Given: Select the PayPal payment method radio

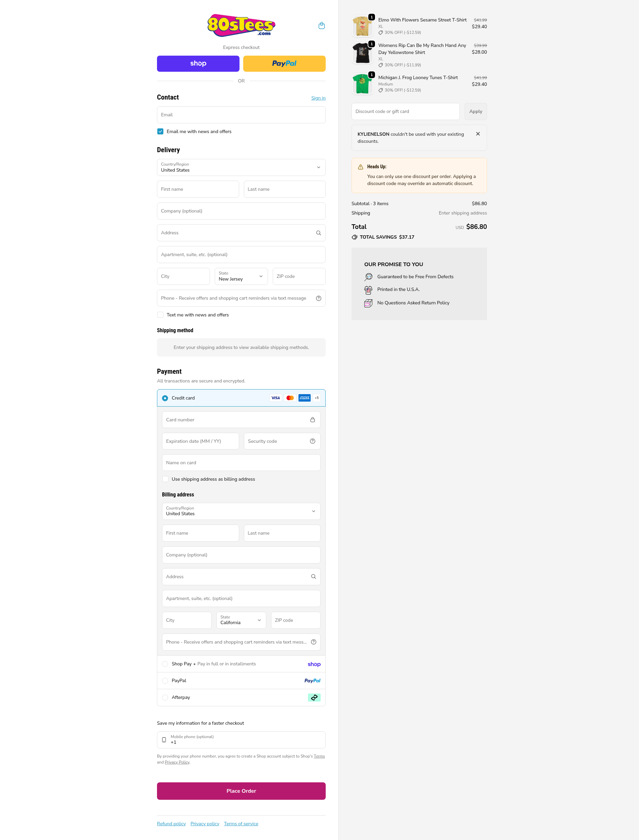Looking at the screenshot, I should click(165, 681).
